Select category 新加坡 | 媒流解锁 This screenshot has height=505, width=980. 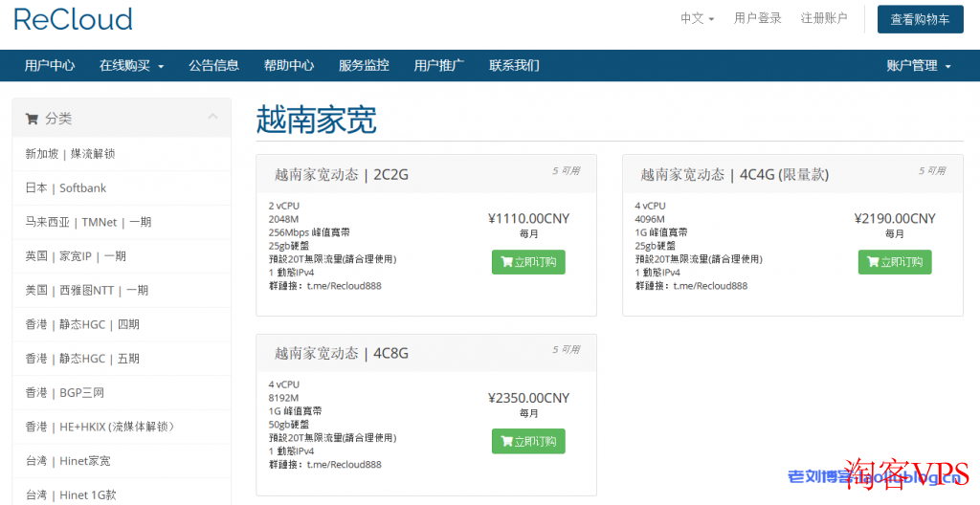pos(122,154)
